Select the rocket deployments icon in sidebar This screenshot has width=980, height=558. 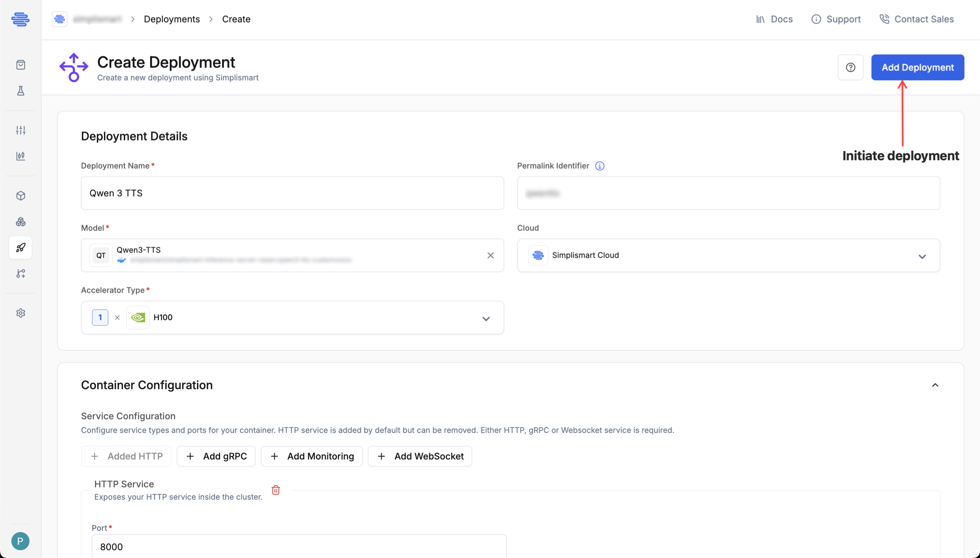pyautogui.click(x=21, y=248)
